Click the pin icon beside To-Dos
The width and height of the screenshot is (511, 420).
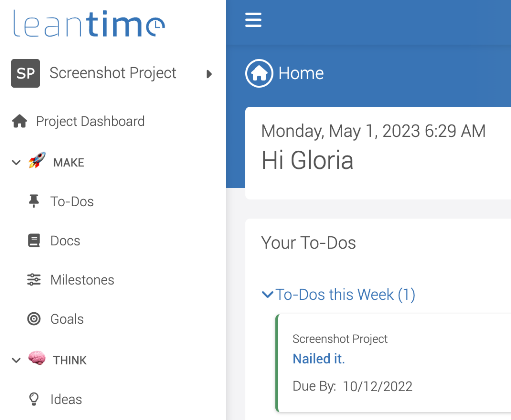[34, 201]
